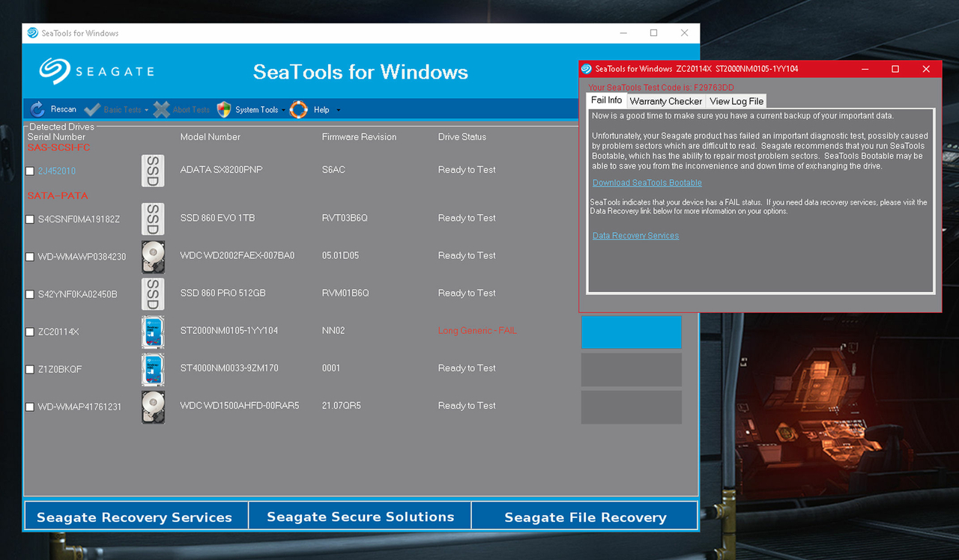Click the red SATA--PATA group label
The height and width of the screenshot is (560, 959).
(58, 195)
